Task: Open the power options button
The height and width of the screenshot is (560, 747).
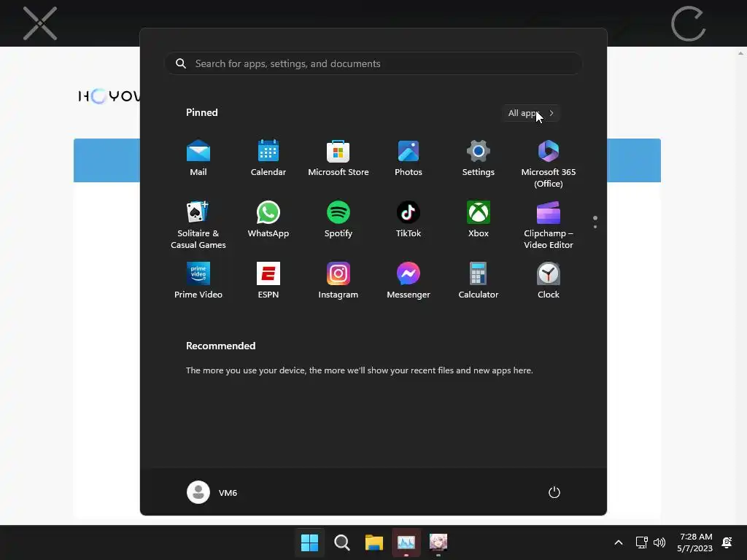Action: (554, 492)
